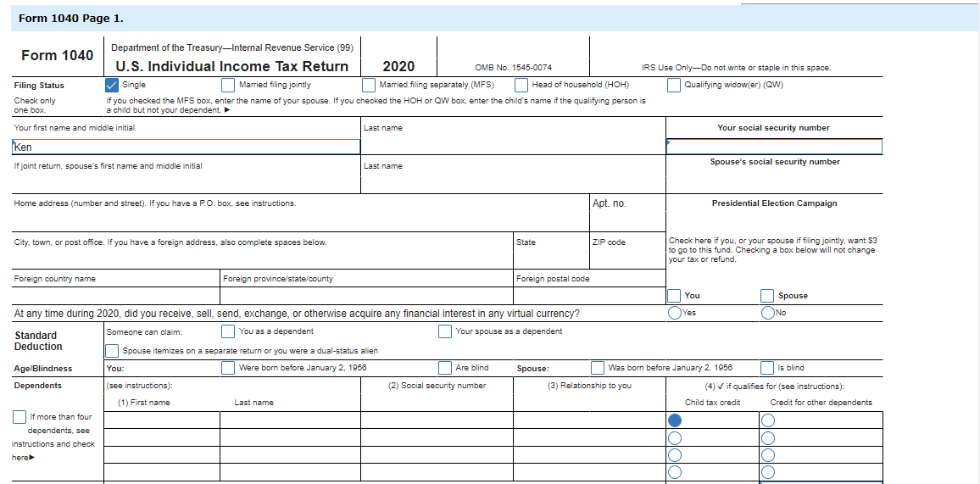Click third dependent's Relationship to you cell
This screenshot has height=484, width=980.
[589, 454]
